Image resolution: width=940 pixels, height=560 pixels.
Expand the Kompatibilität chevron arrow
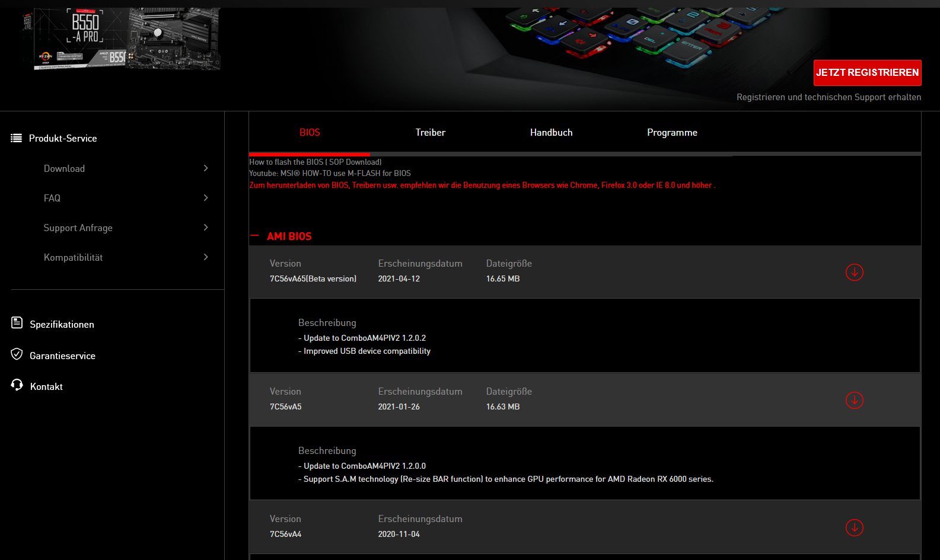206,257
